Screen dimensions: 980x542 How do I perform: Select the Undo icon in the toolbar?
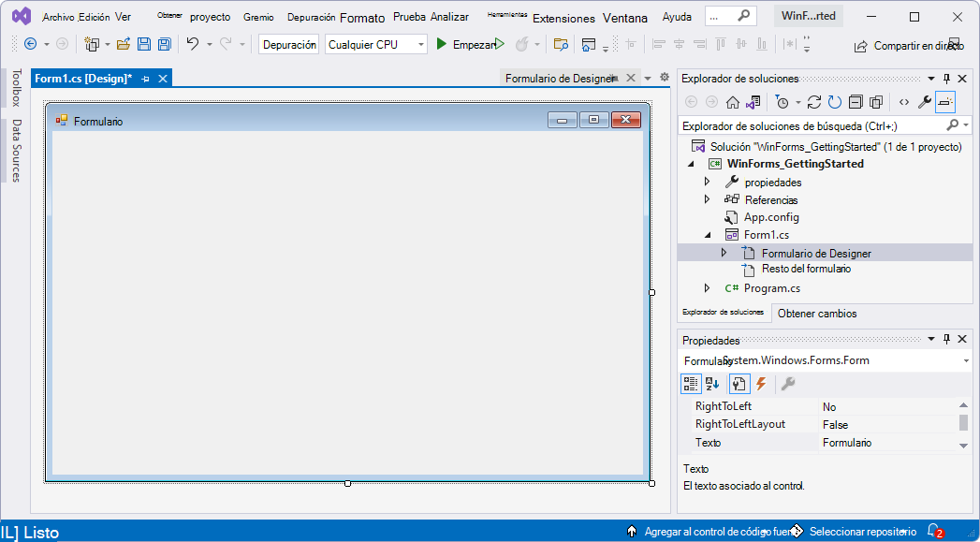click(194, 43)
